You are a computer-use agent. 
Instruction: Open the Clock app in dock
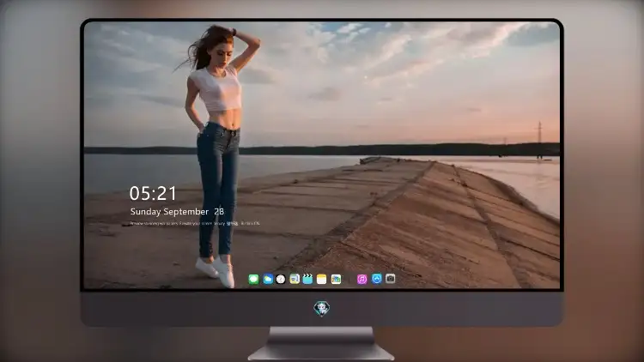281,280
